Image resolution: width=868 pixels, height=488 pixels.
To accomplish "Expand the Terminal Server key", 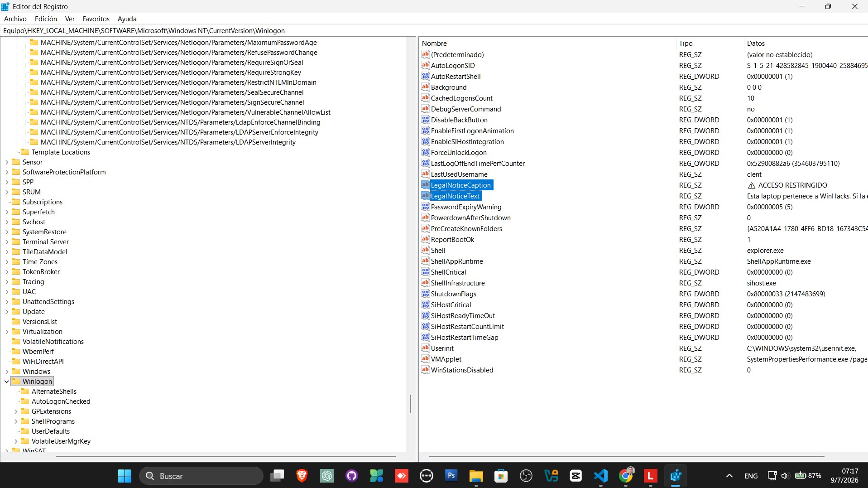I will click(6, 242).
